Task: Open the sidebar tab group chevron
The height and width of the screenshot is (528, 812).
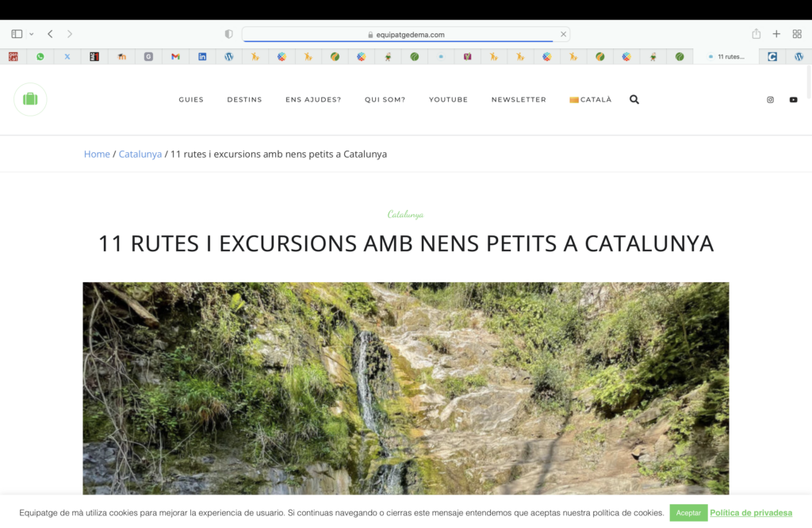Action: click(x=32, y=34)
